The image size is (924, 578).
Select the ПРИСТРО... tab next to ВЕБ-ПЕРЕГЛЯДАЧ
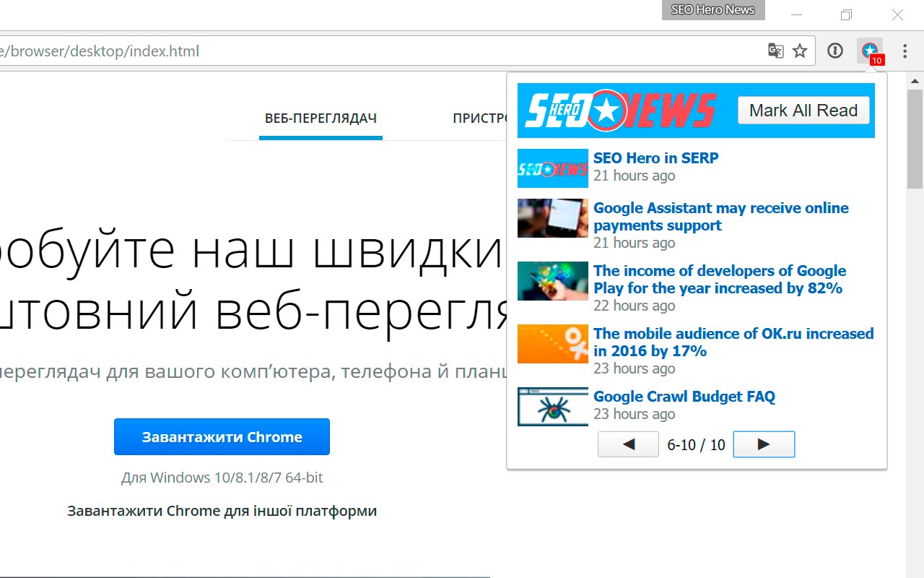pos(480,118)
